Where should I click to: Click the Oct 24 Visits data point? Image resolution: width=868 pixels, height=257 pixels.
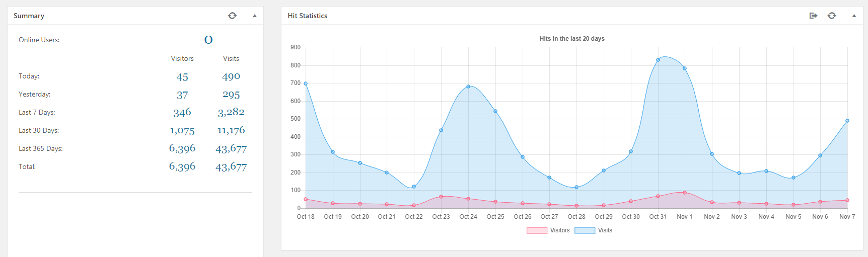468,87
